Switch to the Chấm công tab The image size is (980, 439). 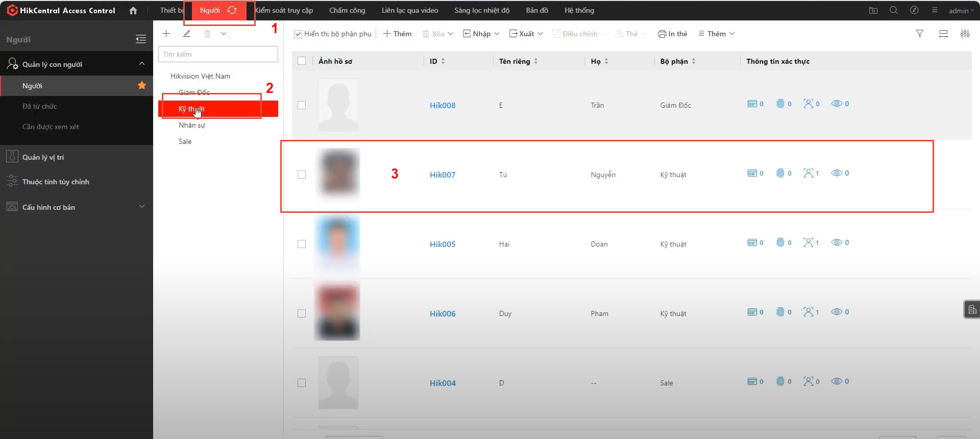[x=347, y=11]
